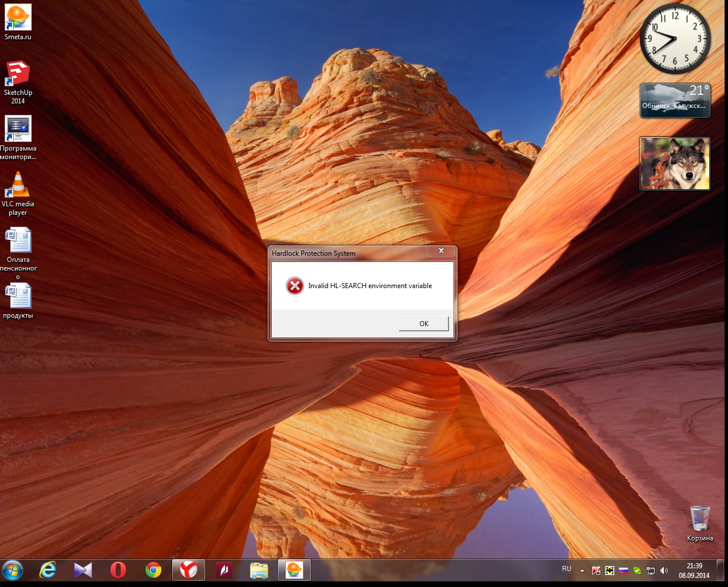The height and width of the screenshot is (587, 728).
Task: Select the SketchUp 2014 desktop icon
Action: click(x=18, y=82)
